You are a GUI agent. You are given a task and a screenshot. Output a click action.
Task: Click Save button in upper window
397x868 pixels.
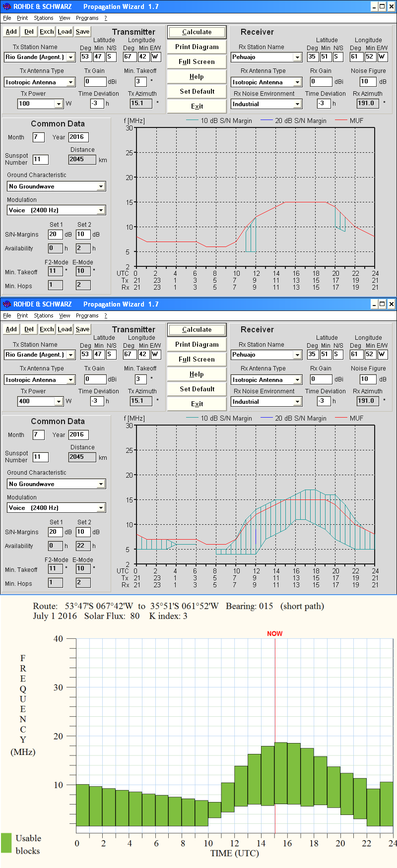(x=83, y=32)
